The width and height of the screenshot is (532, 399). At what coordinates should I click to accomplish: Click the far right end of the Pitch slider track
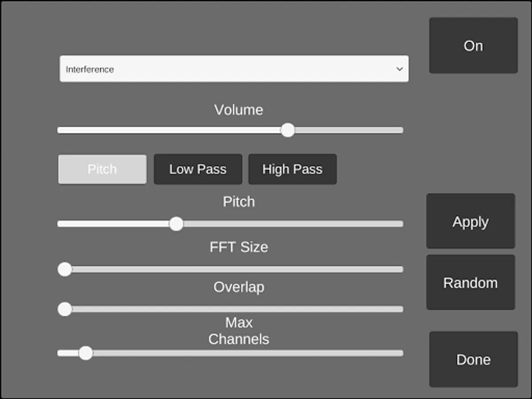(401, 224)
